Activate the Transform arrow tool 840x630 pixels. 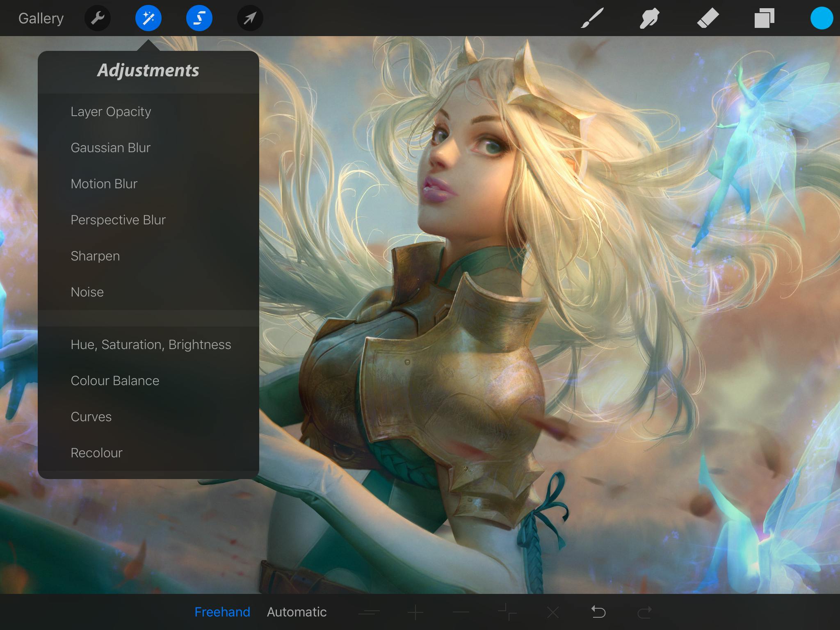pyautogui.click(x=250, y=18)
